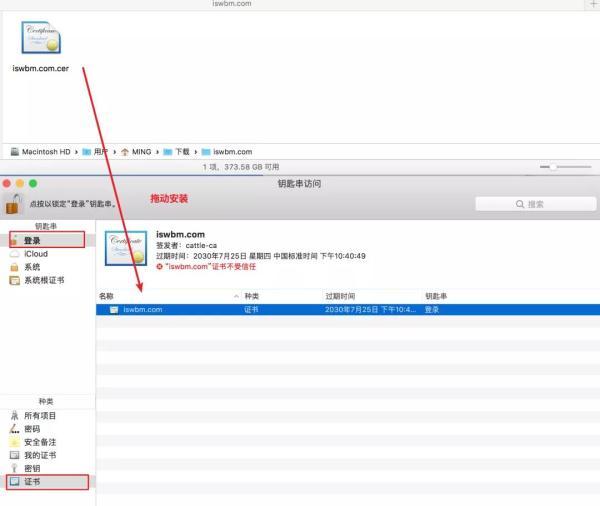Select the iswbm.com.cer file icon in Finder
This screenshot has height=506, width=600.
(x=41, y=38)
